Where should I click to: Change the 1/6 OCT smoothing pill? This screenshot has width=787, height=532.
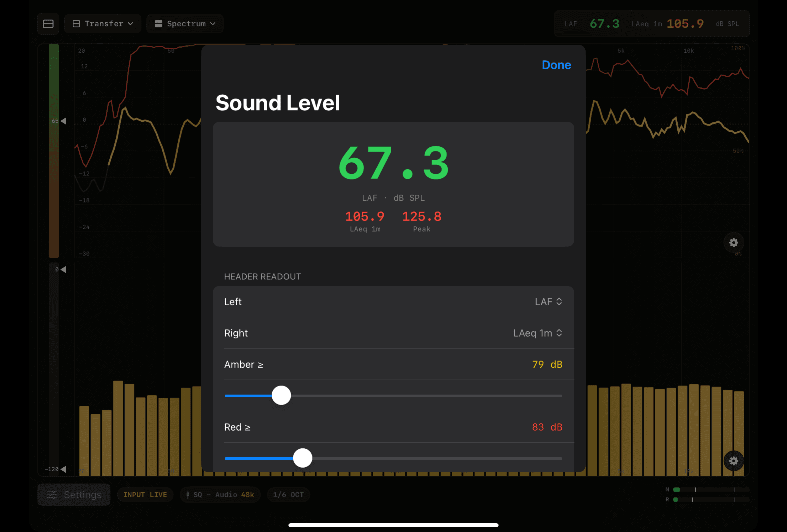pos(288,495)
